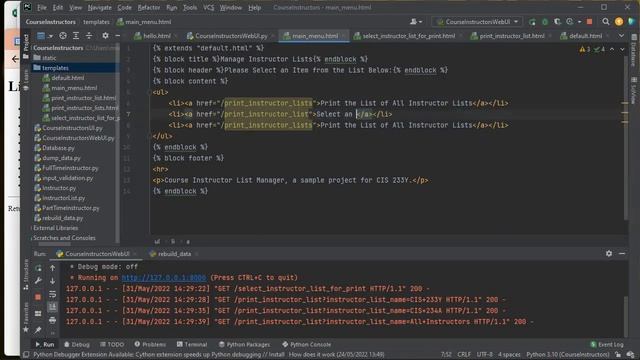The height and width of the screenshot is (360, 640).
Task: Click the wrench icon in the Run panel
Action: point(38,281)
